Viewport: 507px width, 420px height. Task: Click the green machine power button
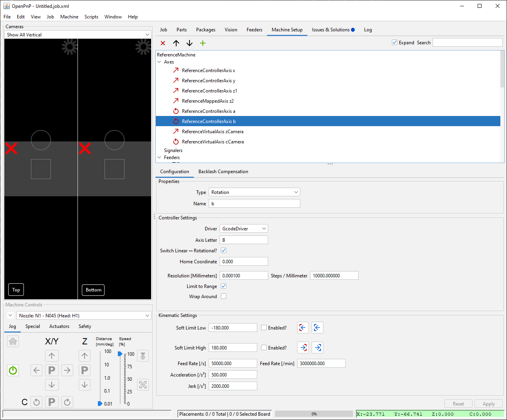click(13, 370)
